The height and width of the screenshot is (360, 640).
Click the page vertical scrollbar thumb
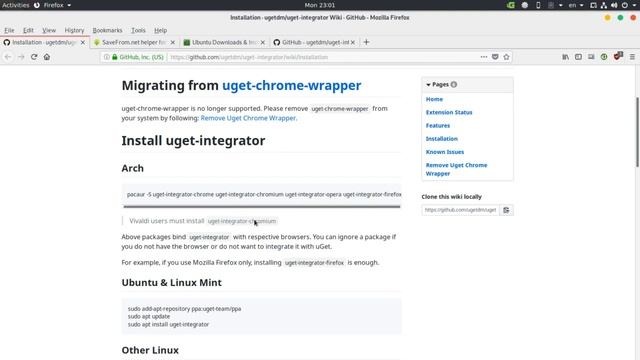coord(638,132)
